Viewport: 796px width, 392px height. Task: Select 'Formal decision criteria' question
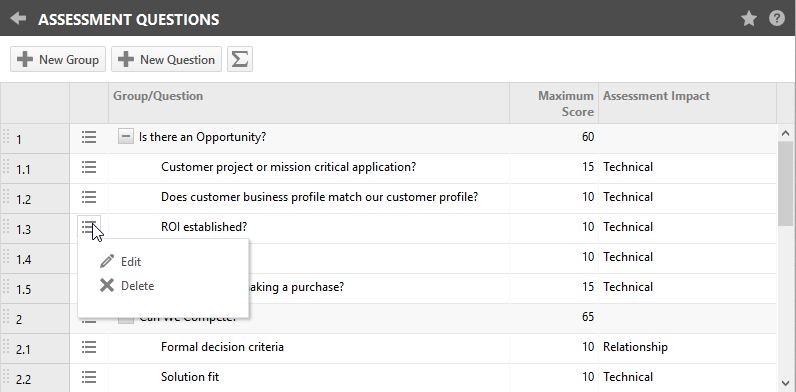(222, 347)
